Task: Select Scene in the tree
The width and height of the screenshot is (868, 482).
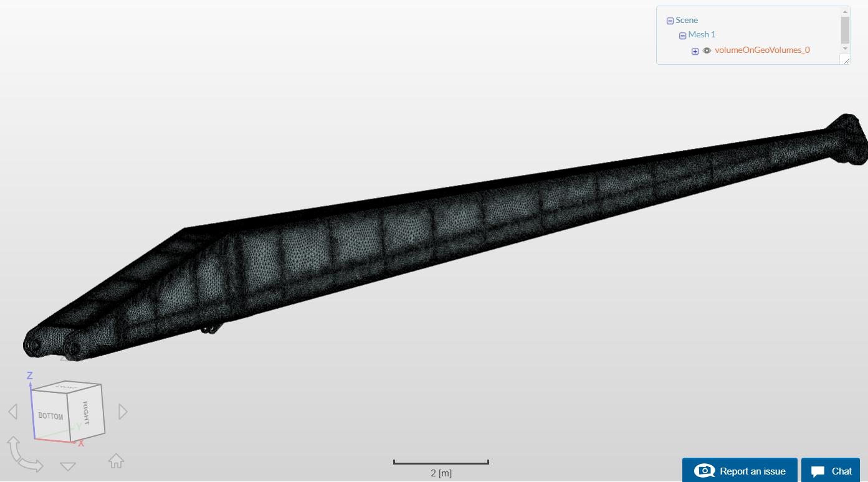Action: click(x=687, y=20)
